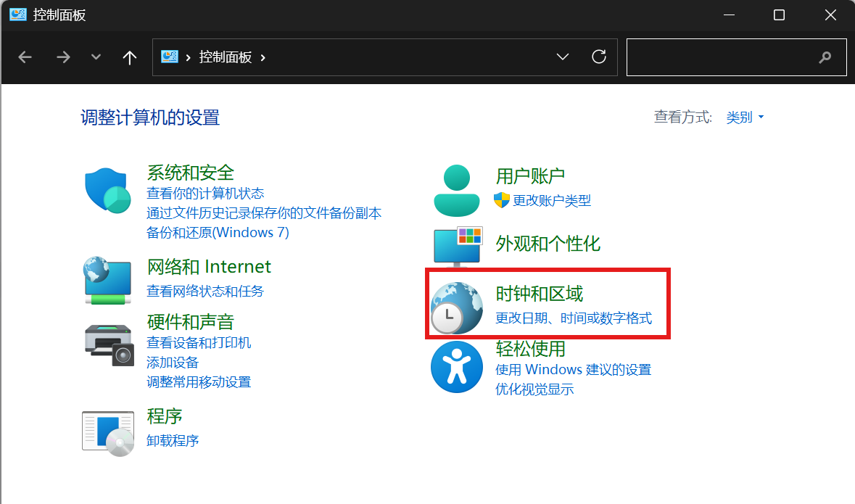
Task: Click 优化视觉显示 link
Action: pos(534,389)
